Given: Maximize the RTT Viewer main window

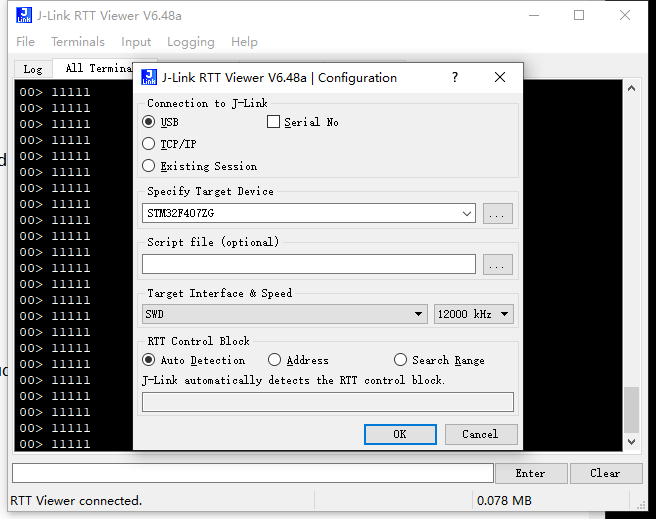Looking at the screenshot, I should [579, 15].
